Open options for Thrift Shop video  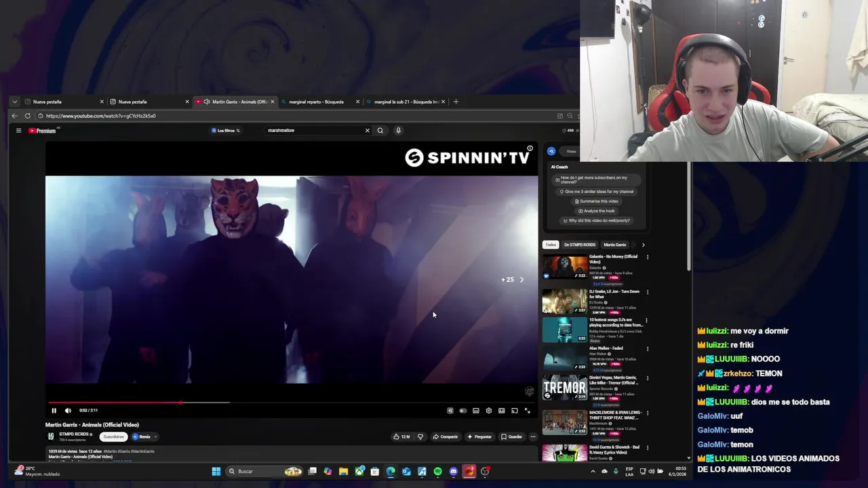click(x=647, y=413)
